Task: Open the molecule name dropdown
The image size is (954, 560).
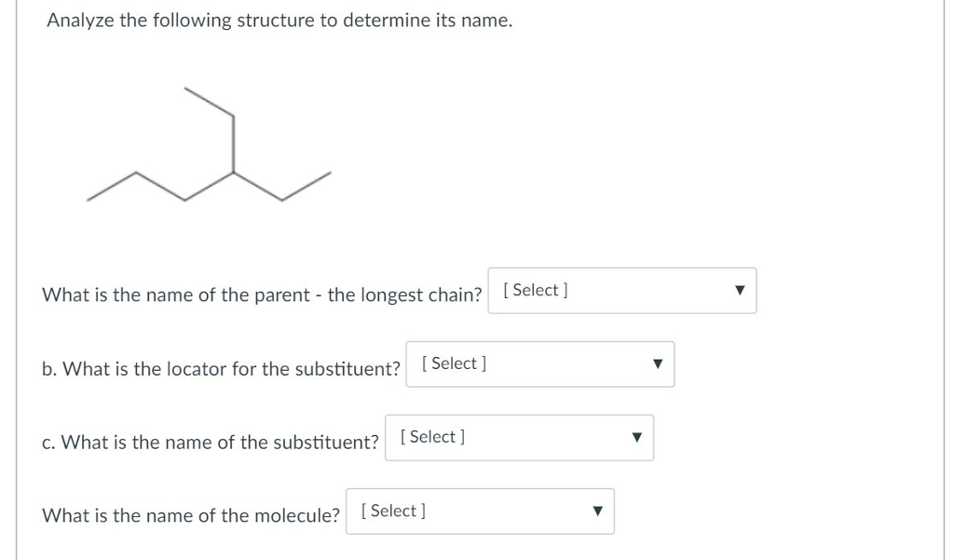Action: pos(480,512)
